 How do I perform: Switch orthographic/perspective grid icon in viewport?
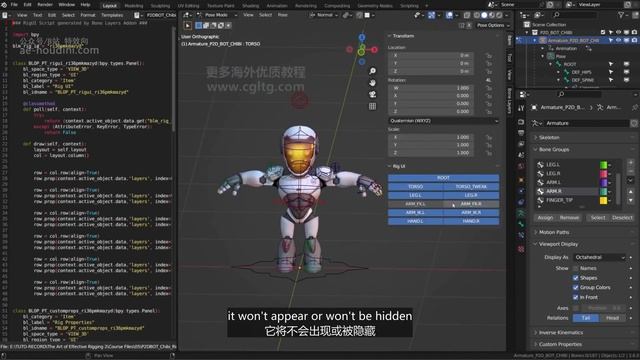click(372, 107)
